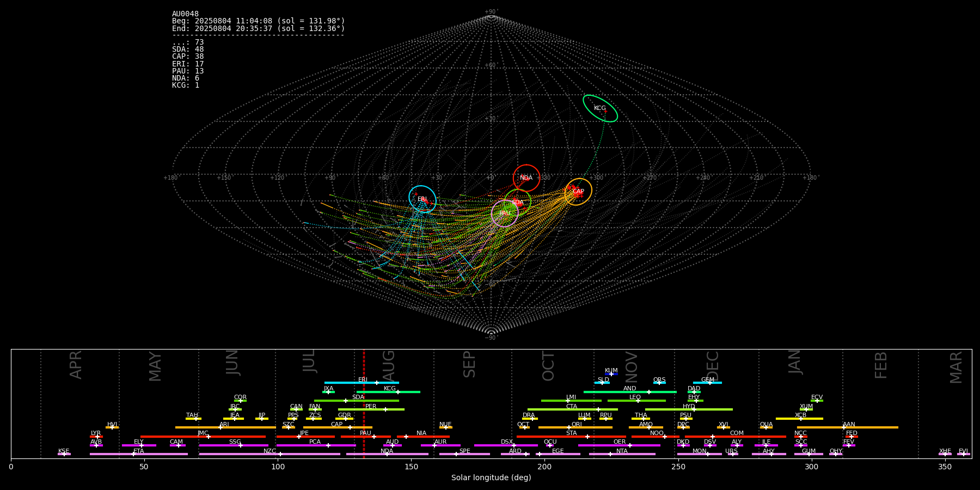Click the +270 longitude label on map
The height and width of the screenshot is (490, 980).
click(x=650, y=178)
